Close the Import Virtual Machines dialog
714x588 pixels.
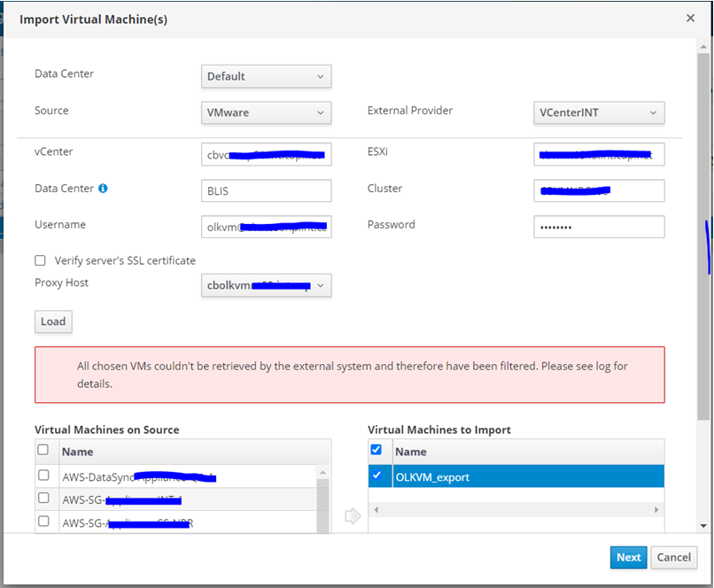click(x=690, y=19)
